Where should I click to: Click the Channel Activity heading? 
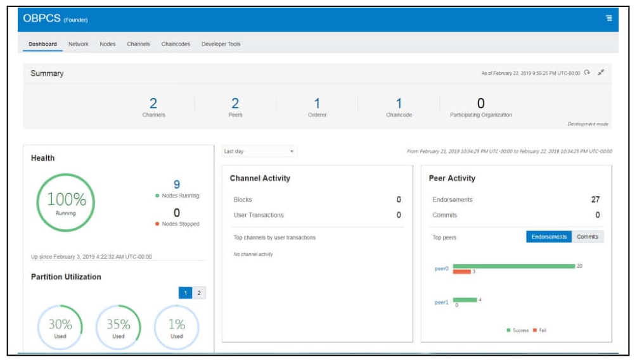coord(260,178)
